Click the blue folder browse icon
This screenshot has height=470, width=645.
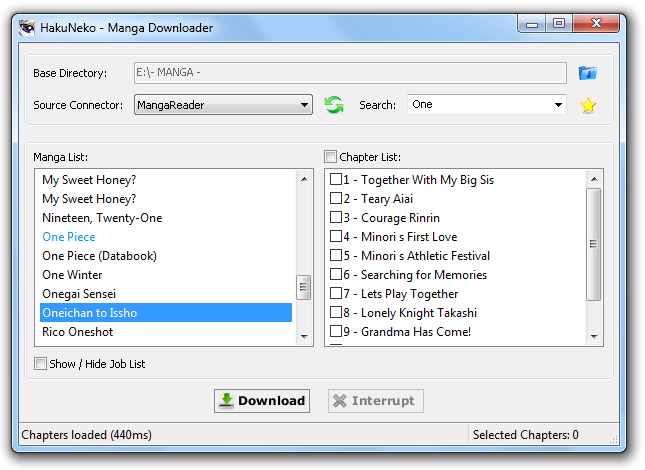[587, 73]
